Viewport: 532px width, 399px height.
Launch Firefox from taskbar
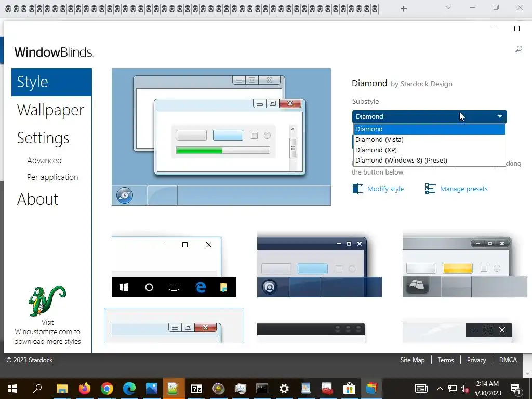85,389
